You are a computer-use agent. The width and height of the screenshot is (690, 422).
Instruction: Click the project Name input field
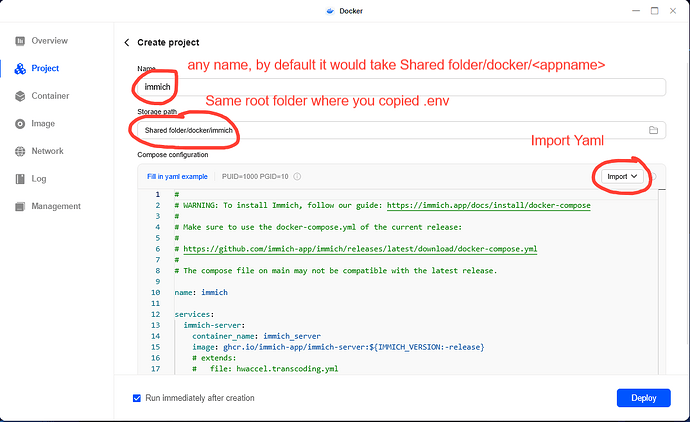[400, 87]
